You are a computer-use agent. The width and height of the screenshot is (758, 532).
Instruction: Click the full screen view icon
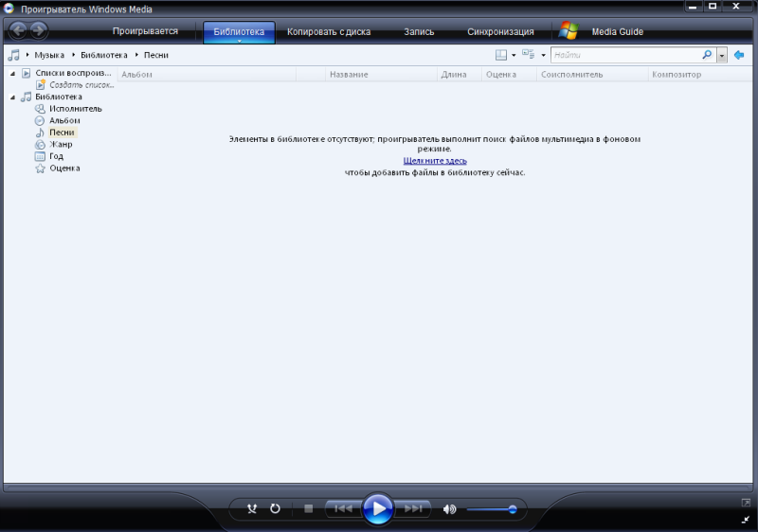(x=746, y=503)
